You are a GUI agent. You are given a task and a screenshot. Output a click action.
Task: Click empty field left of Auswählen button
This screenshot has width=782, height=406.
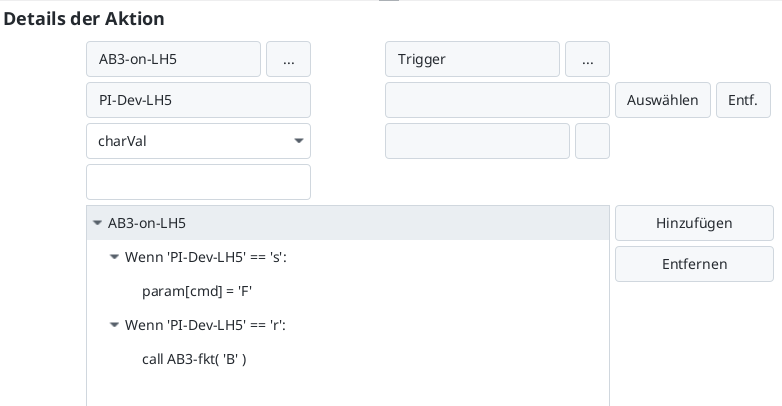(x=497, y=100)
